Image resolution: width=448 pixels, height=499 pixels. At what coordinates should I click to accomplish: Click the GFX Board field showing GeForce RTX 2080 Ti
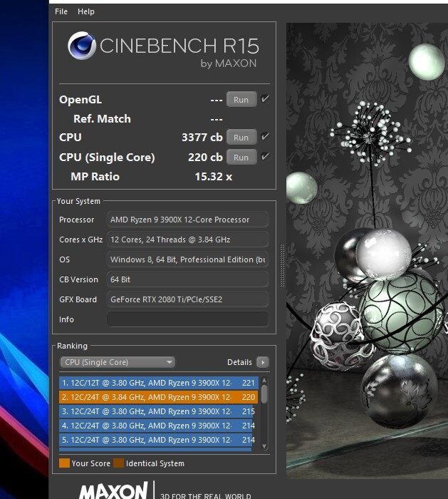pos(187,299)
